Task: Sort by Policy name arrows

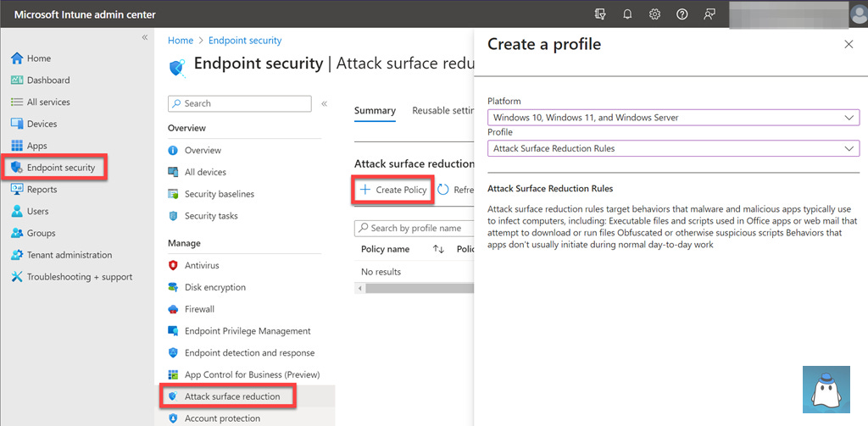Action: coord(438,250)
